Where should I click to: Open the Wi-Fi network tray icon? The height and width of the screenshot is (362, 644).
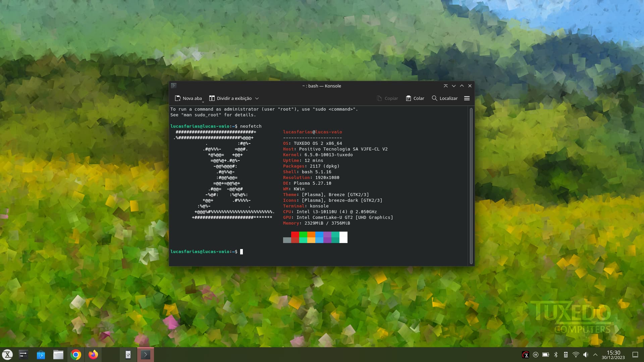(x=576, y=355)
